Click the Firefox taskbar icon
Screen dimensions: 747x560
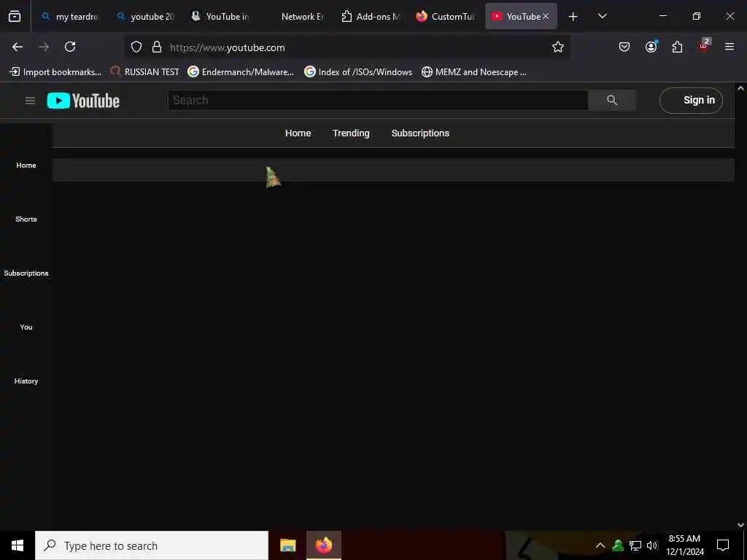[x=323, y=545]
